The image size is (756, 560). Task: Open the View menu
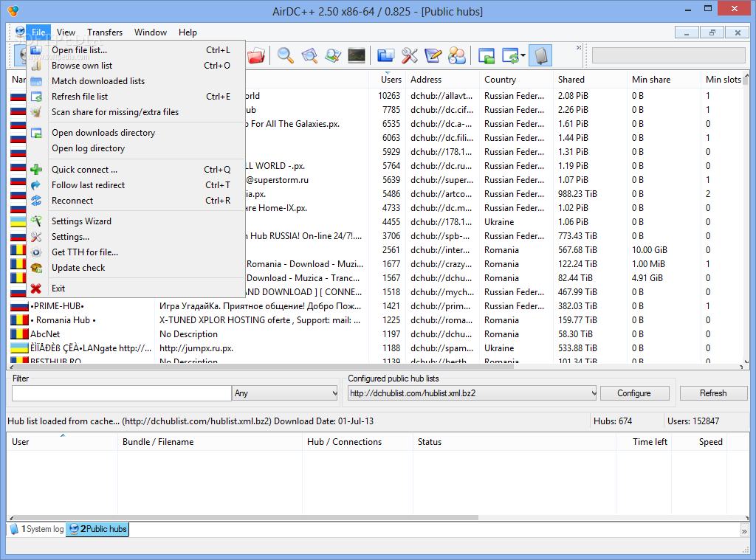click(x=66, y=32)
